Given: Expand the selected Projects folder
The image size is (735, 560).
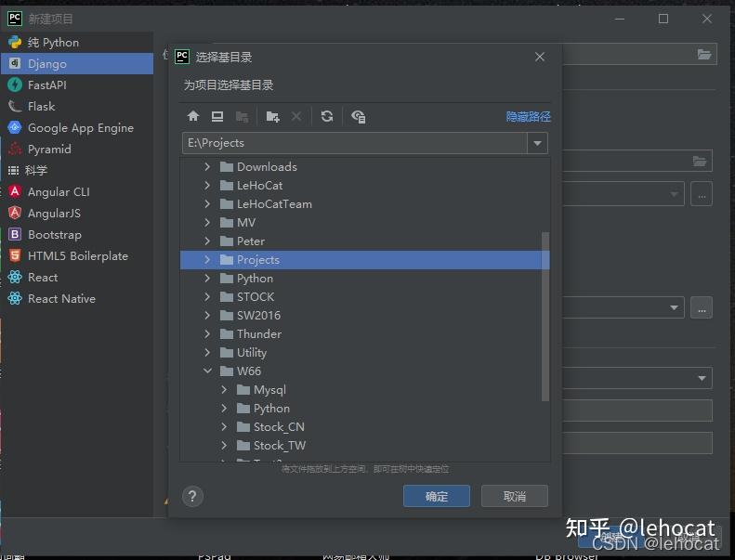Looking at the screenshot, I should (x=207, y=260).
